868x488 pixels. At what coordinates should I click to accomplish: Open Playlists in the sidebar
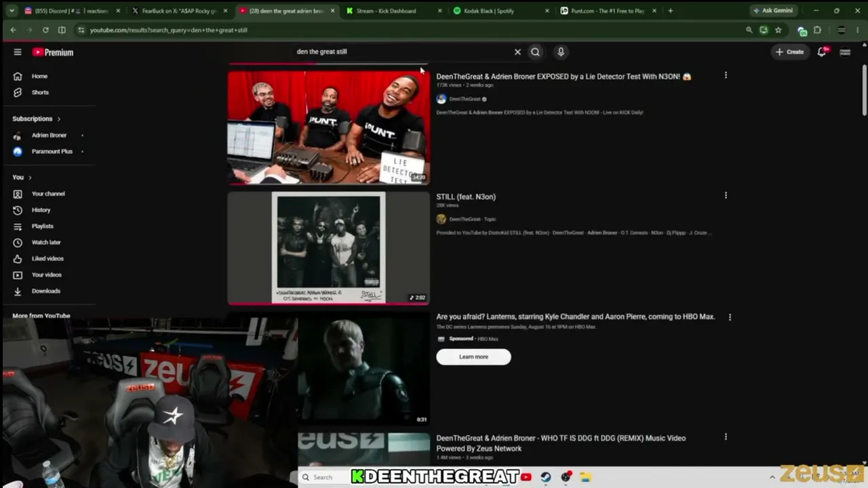[x=42, y=226]
